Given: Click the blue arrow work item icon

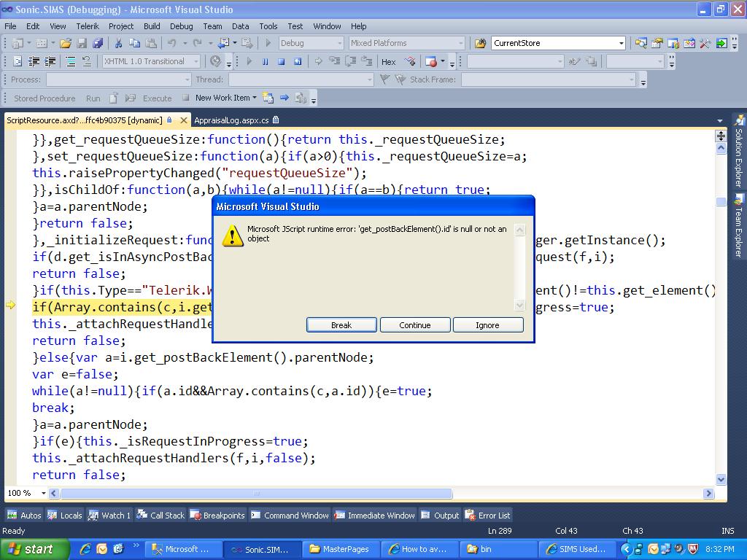Looking at the screenshot, I should coord(285,98).
